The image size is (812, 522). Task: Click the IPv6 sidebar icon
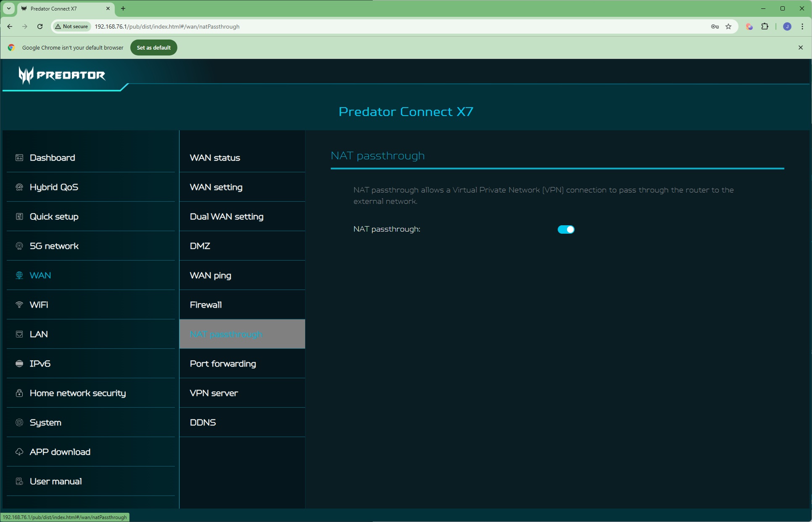[x=19, y=364]
